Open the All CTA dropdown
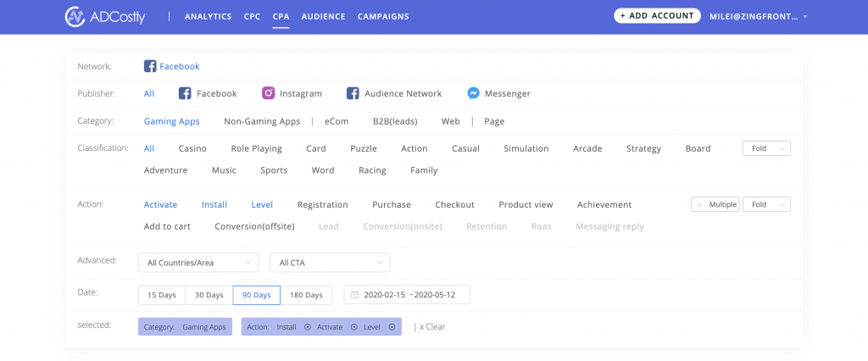Screen dimensions: 868x361 tap(330, 263)
